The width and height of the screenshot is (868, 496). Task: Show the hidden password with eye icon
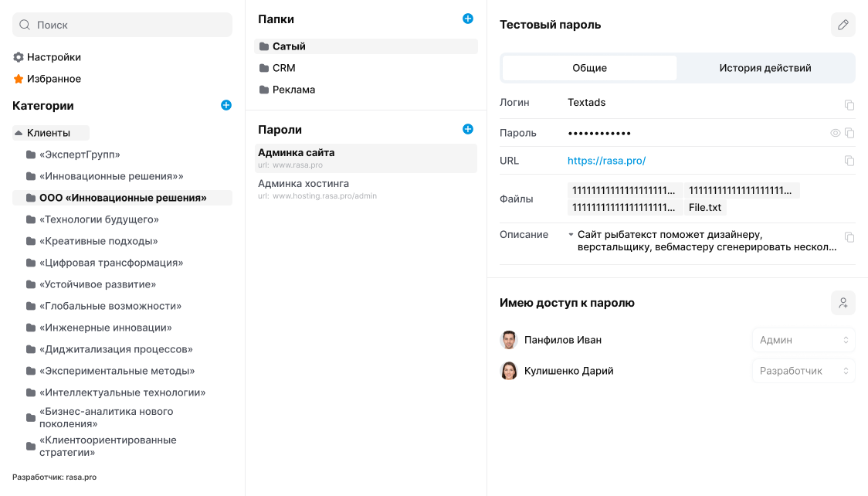[835, 133]
